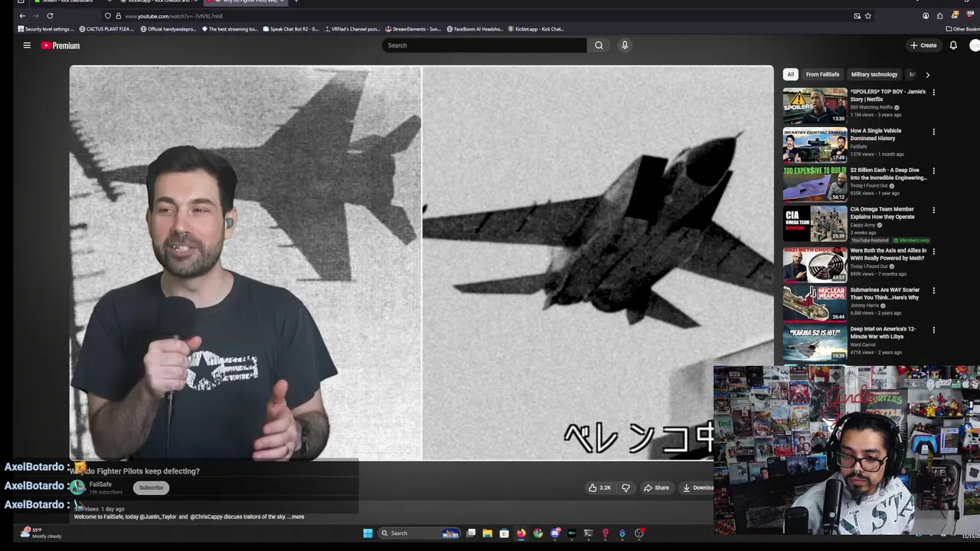980x551 pixels.
Task: Reload the page with the refresh icon
Action: tap(50, 16)
